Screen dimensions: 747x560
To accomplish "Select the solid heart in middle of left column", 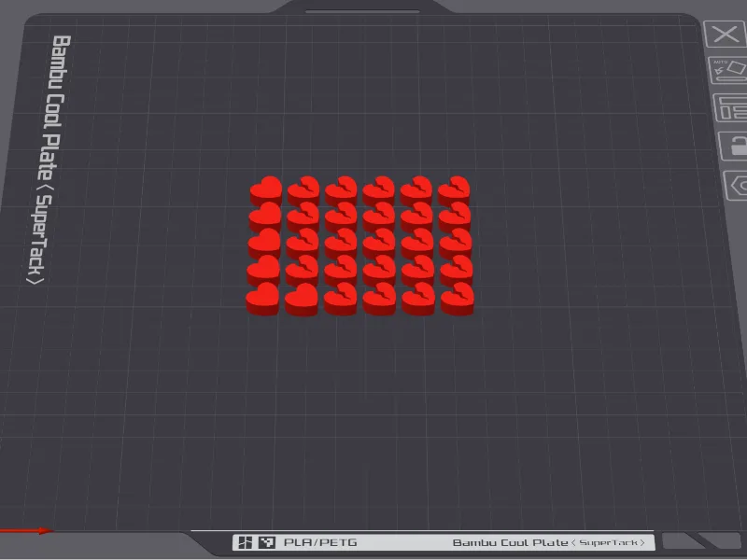I will pyautogui.click(x=264, y=243).
